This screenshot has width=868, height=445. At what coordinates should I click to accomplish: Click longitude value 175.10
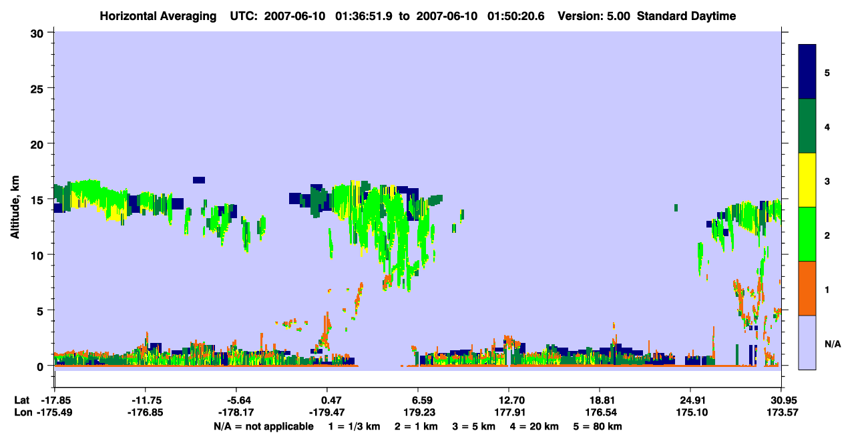690,413
